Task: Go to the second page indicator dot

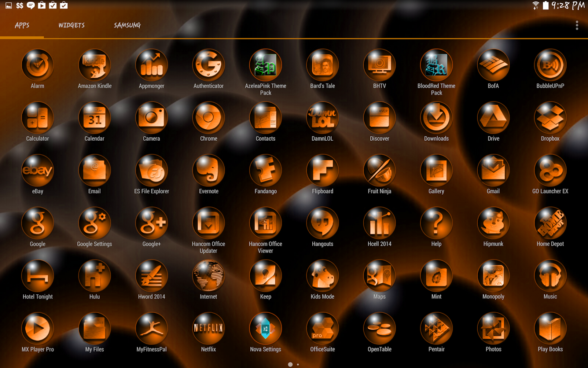Action: point(298,364)
